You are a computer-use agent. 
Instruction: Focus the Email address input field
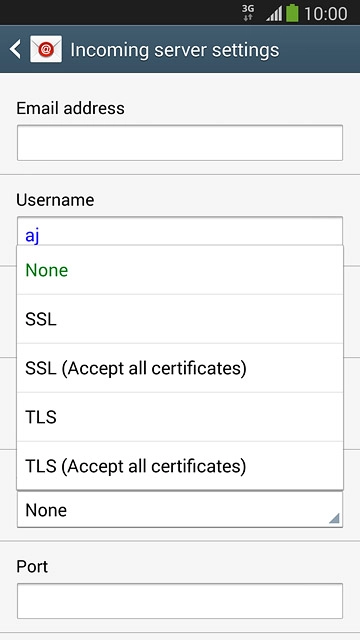pyautogui.click(x=180, y=143)
